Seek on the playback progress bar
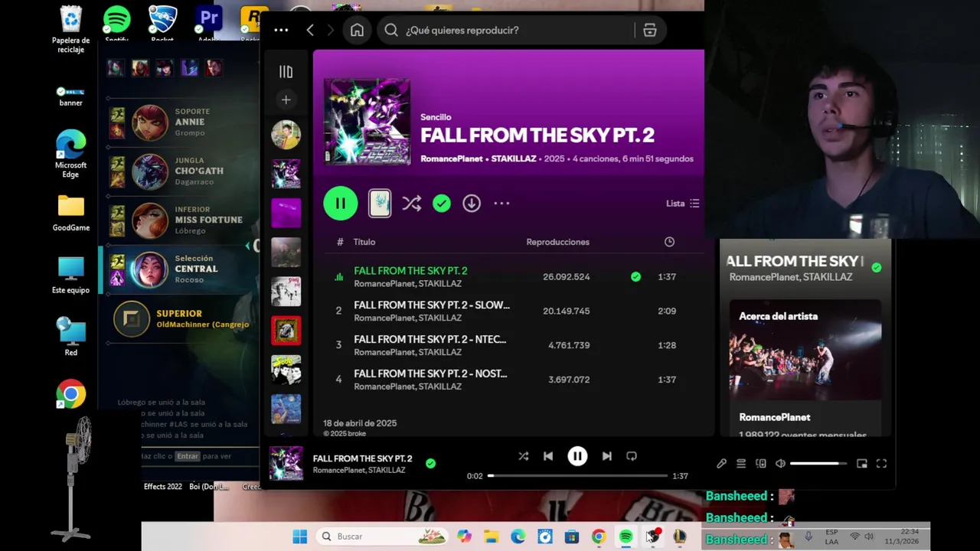Screen dimensions: 980x551 [x=578, y=475]
